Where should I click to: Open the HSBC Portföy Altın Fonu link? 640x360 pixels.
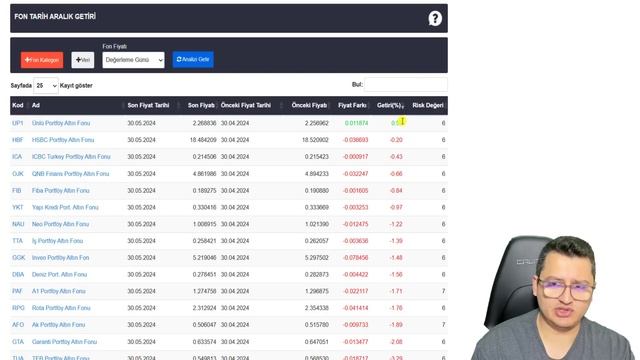pos(63,140)
